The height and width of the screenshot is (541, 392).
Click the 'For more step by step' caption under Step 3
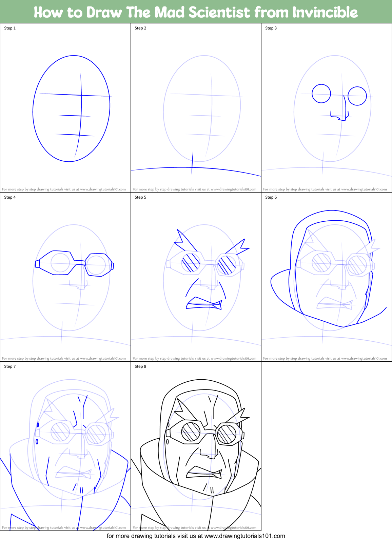point(325,189)
